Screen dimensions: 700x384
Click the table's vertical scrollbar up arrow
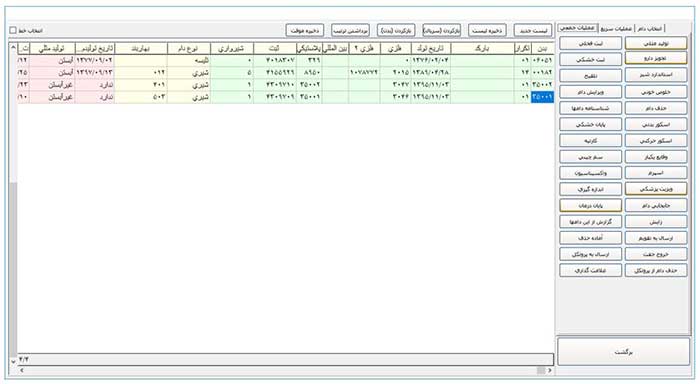(x=13, y=47)
